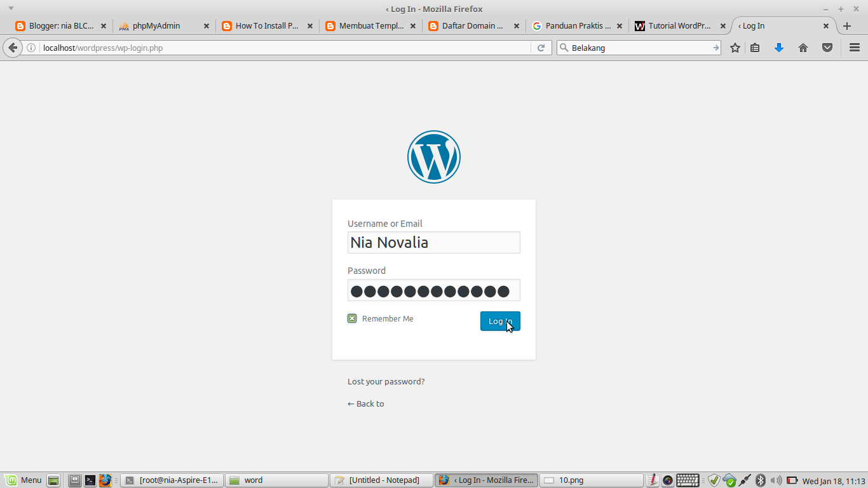Click the cloud sync tray icon
This screenshot has height=488, width=868.
pyautogui.click(x=729, y=480)
